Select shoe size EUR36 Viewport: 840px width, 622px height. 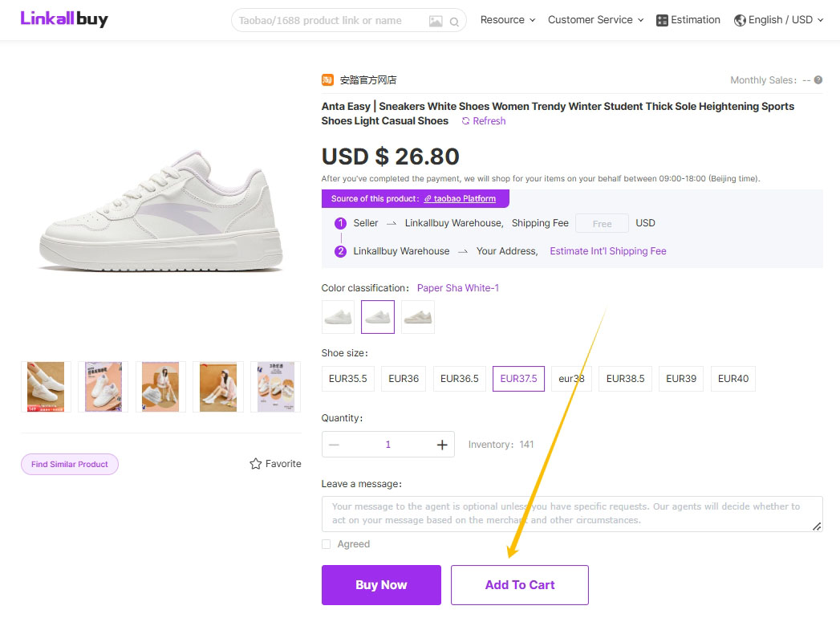pyautogui.click(x=404, y=379)
